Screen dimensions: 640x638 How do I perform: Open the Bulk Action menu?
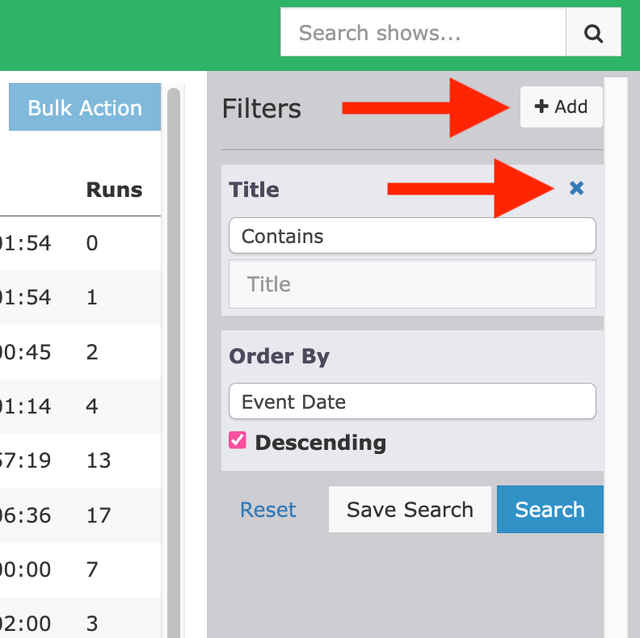coord(85,107)
